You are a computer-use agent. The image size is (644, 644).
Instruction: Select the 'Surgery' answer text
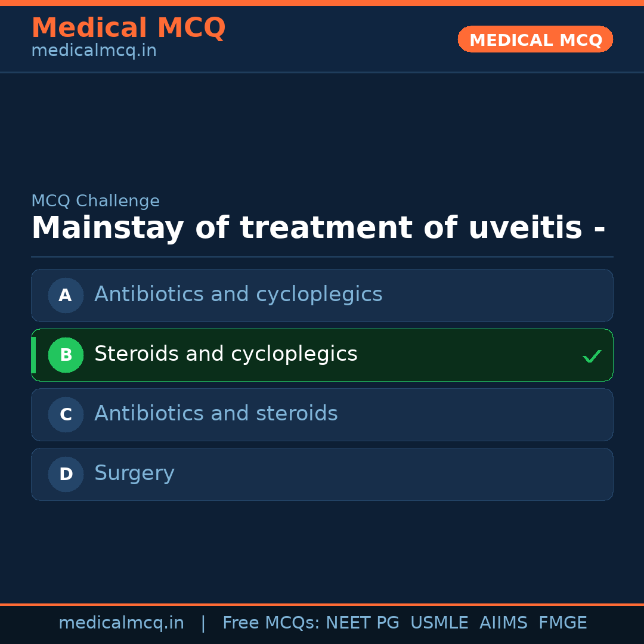pyautogui.click(x=134, y=473)
